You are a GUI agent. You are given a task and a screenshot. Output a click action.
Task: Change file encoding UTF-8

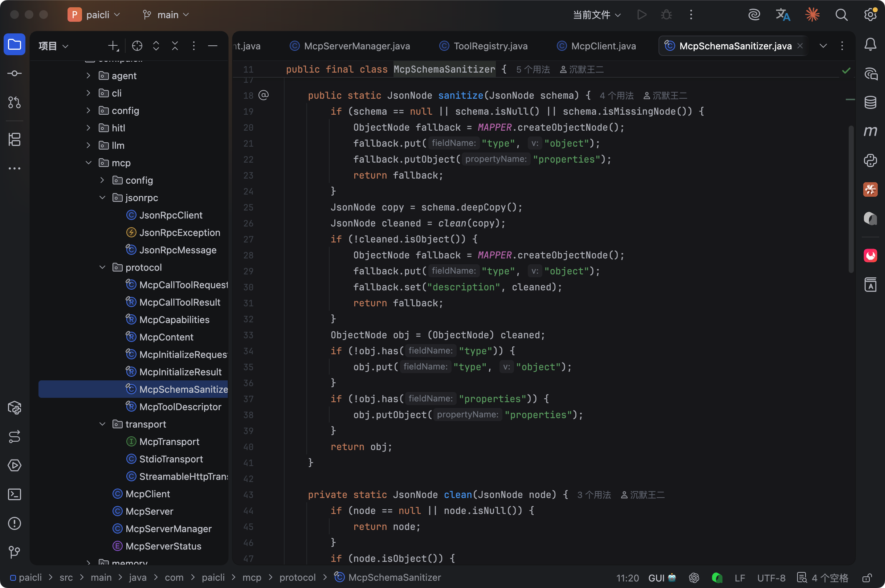(x=771, y=577)
